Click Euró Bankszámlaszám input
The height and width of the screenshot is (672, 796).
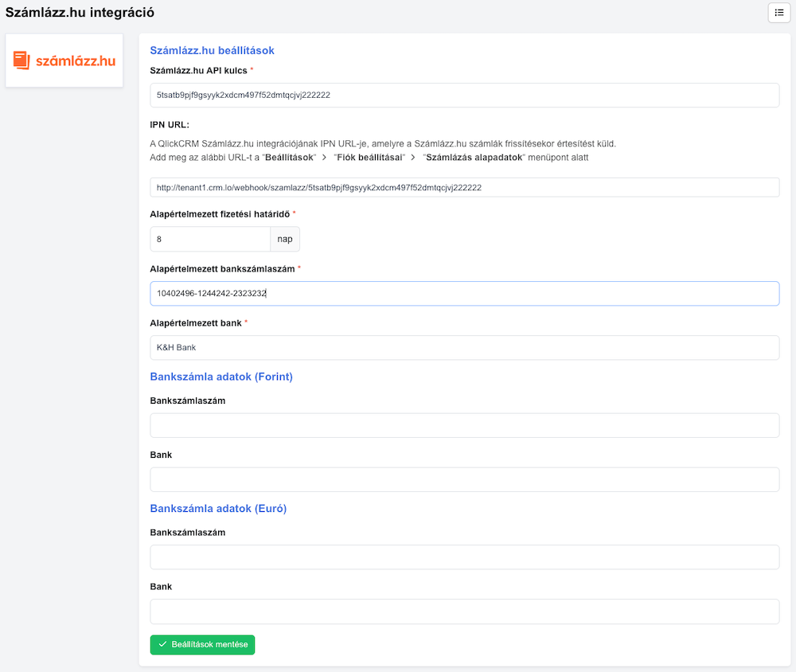[x=465, y=557]
